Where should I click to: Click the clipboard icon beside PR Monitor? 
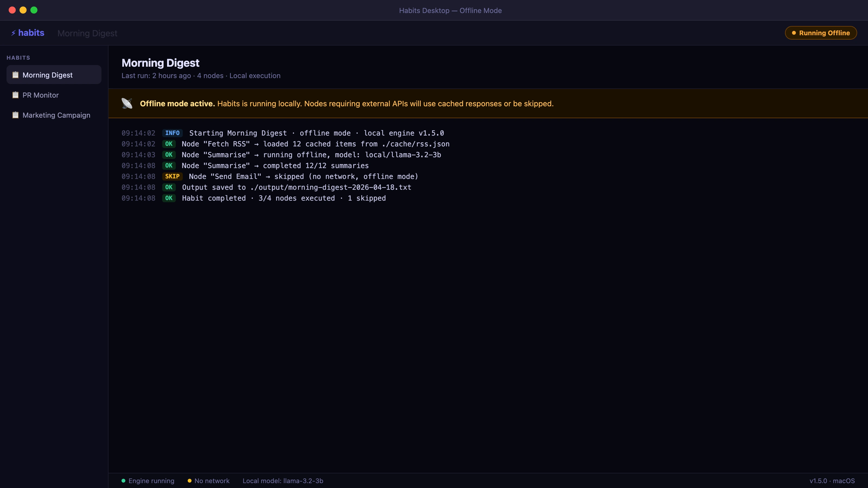coord(15,95)
